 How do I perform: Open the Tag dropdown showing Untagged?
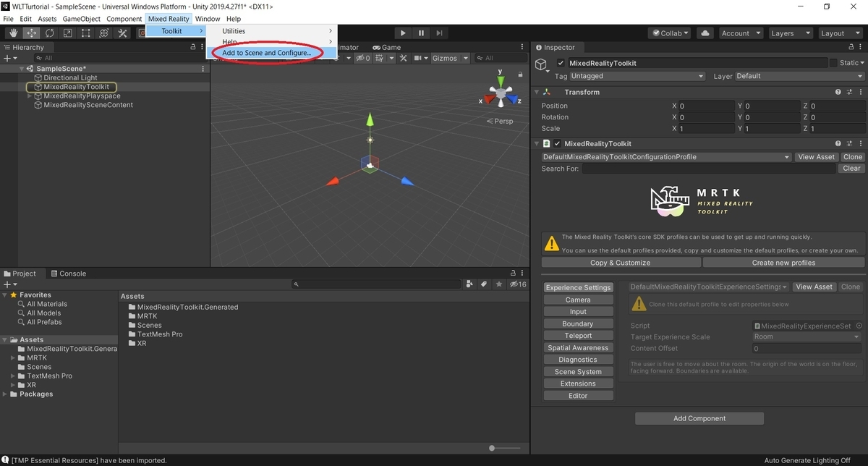[637, 76]
